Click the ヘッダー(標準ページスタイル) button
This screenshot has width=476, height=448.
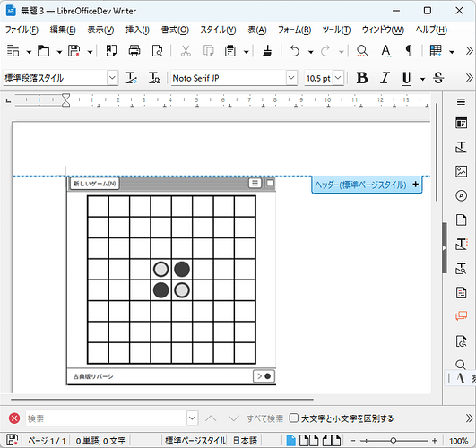pyautogui.click(x=367, y=185)
